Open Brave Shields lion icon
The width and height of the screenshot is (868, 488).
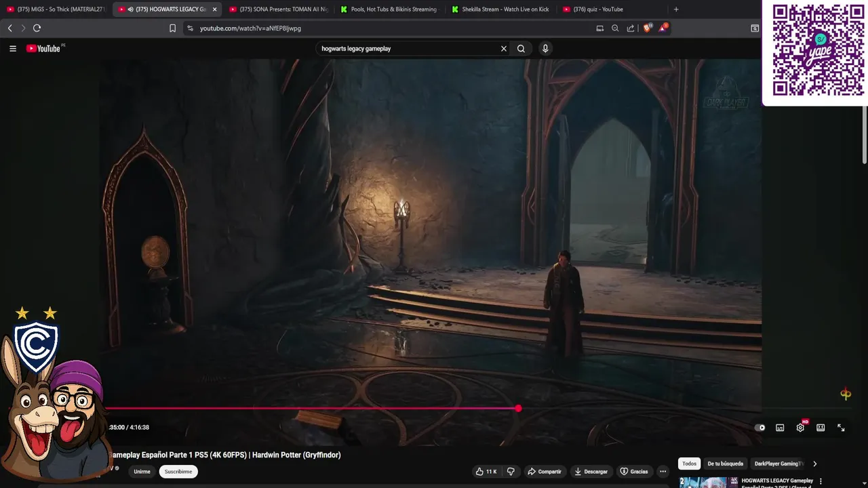point(647,28)
